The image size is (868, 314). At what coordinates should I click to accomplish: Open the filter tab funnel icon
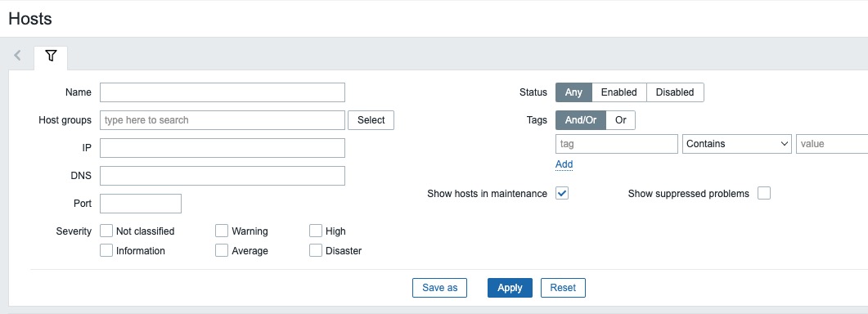tap(51, 56)
